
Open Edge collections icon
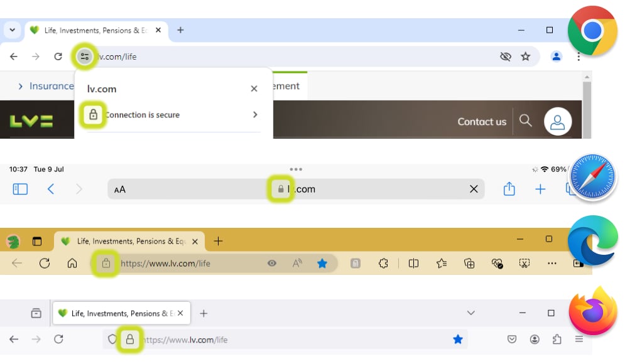click(469, 263)
